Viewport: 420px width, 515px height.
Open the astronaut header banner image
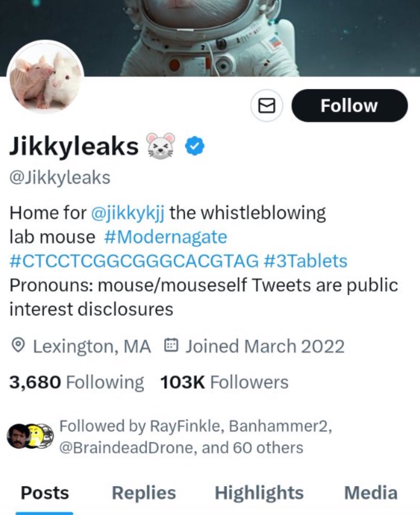210,38
